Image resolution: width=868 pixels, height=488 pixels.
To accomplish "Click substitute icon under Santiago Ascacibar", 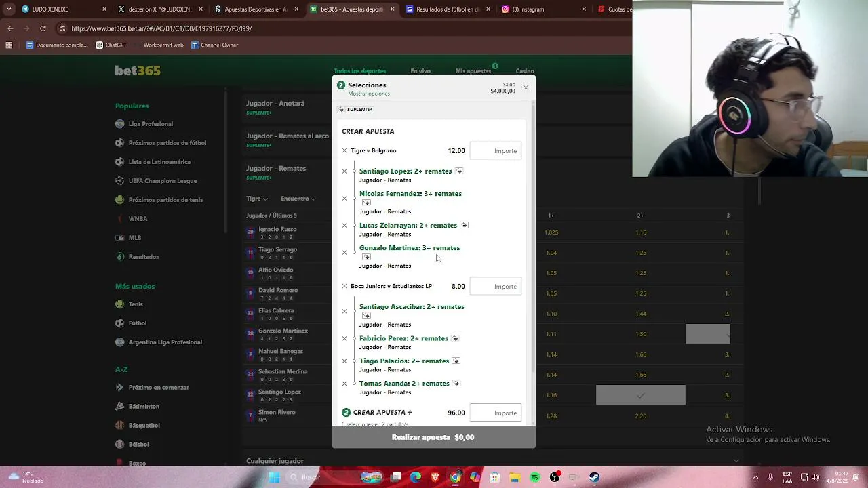I will pyautogui.click(x=366, y=316).
